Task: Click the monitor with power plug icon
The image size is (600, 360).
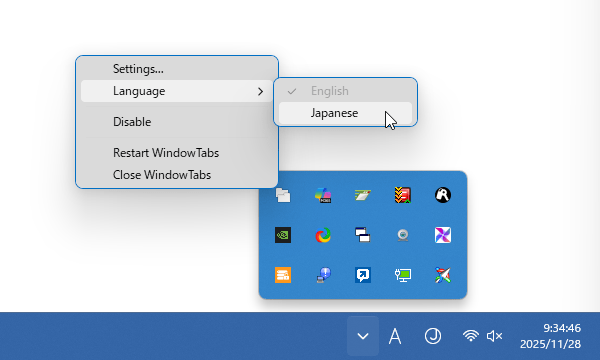Action: tap(403, 275)
